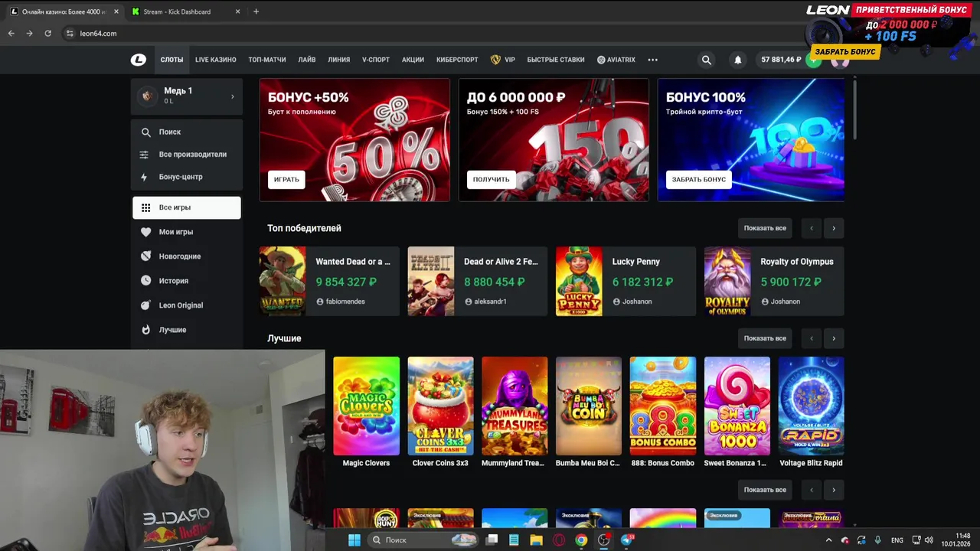Viewport: 980px width, 551px height.
Task: Previous arrow for Топ победителей carousel
Action: (812, 228)
